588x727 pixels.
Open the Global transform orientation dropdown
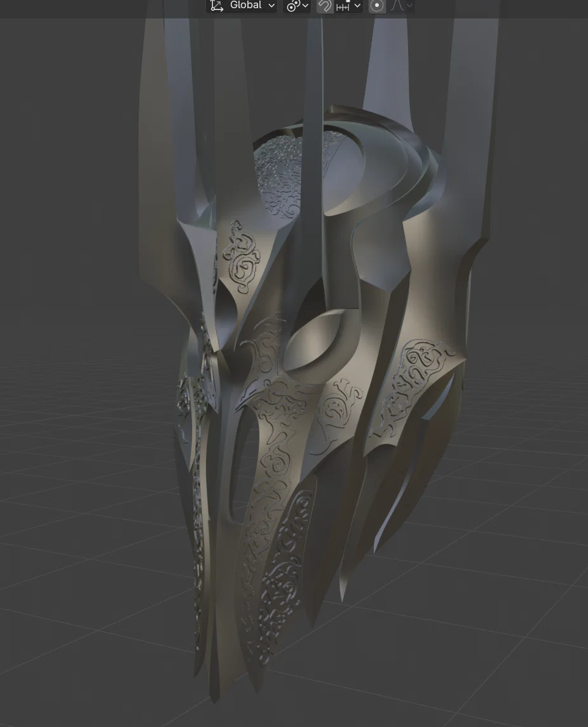click(242, 6)
